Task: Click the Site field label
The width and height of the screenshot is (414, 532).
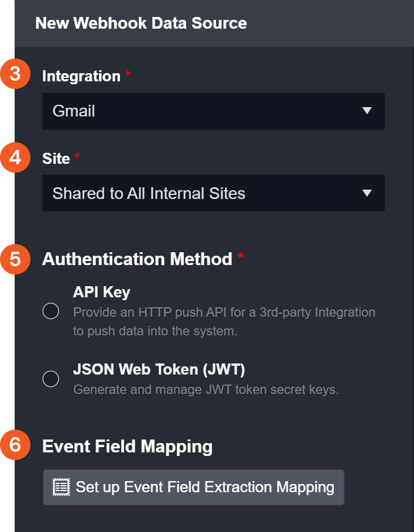Action: pyautogui.click(x=56, y=159)
